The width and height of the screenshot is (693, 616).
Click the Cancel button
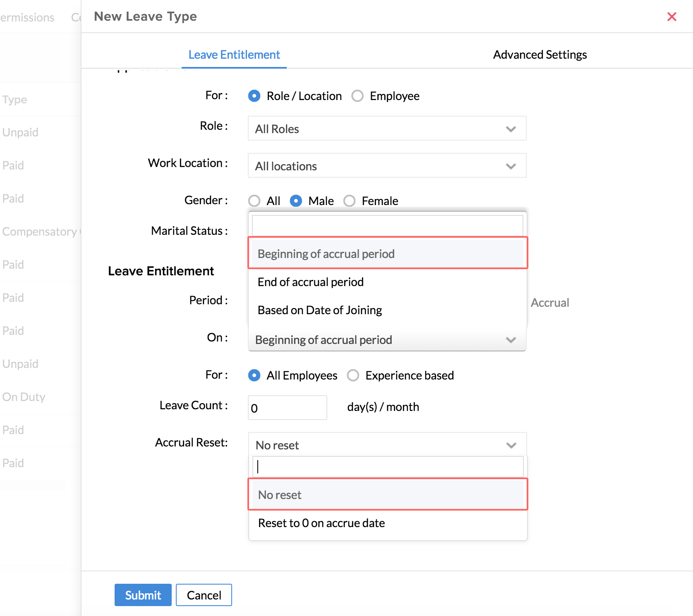coord(204,595)
